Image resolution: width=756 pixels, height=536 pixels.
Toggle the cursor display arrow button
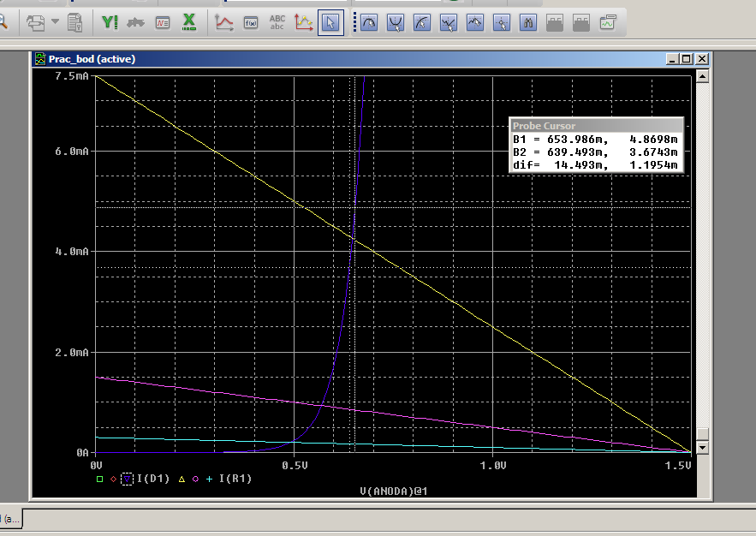pyautogui.click(x=330, y=22)
